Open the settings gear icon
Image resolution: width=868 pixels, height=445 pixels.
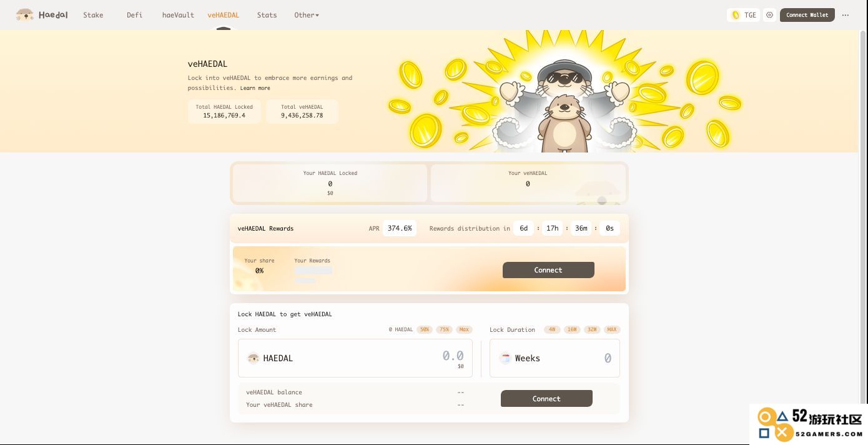[770, 15]
